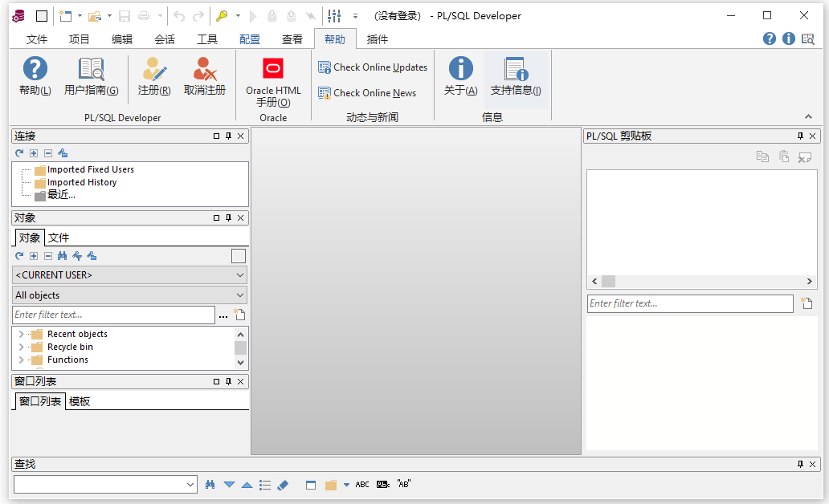Click the search results list icon
The width and height of the screenshot is (829, 504).
tap(265, 485)
